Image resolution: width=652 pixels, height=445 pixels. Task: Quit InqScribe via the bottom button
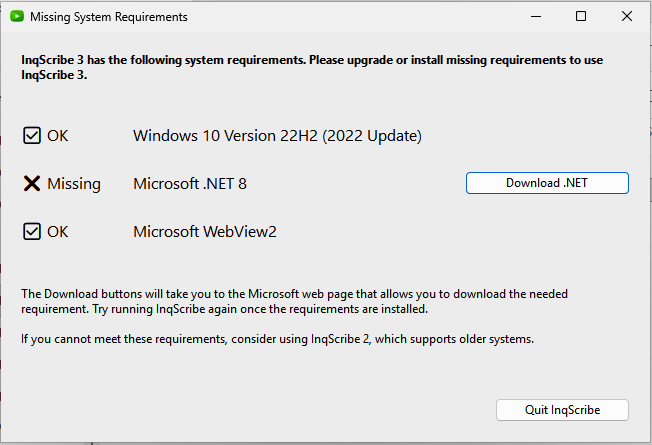(562, 410)
